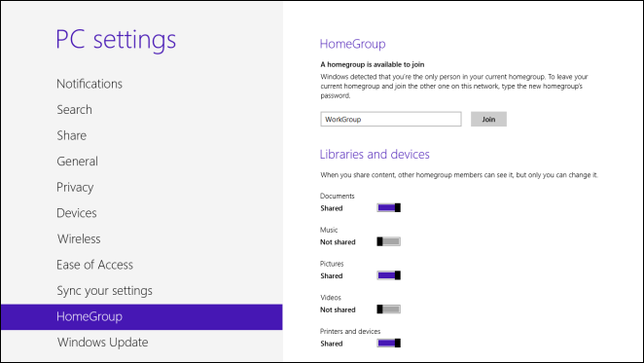The height and width of the screenshot is (363, 644).
Task: Select the highlighted HomeGroup category
Action: pos(141,317)
